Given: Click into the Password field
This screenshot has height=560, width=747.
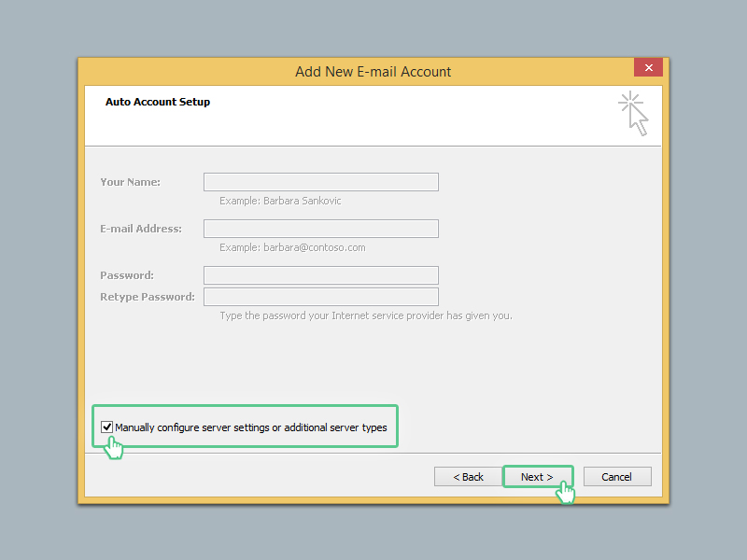Looking at the screenshot, I should click(x=321, y=275).
